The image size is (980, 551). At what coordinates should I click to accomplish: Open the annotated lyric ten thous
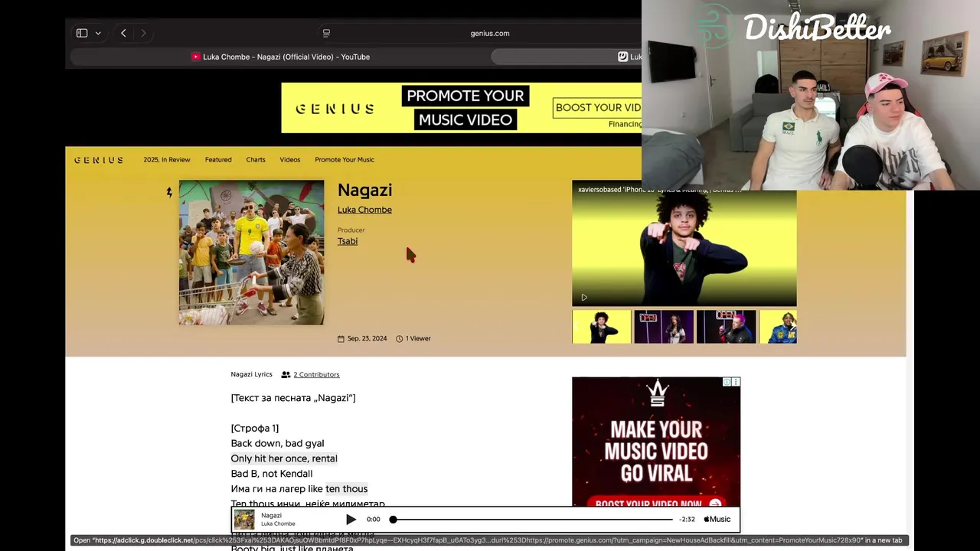coord(346,489)
